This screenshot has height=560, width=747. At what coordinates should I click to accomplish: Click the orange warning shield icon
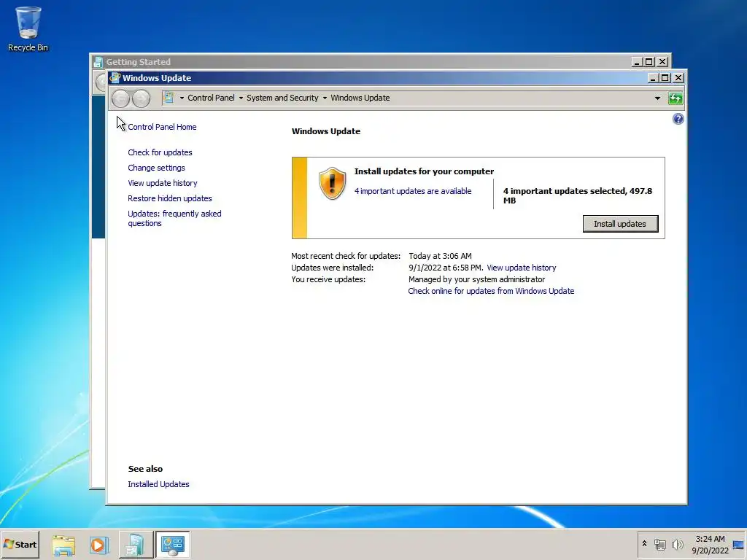click(x=332, y=183)
